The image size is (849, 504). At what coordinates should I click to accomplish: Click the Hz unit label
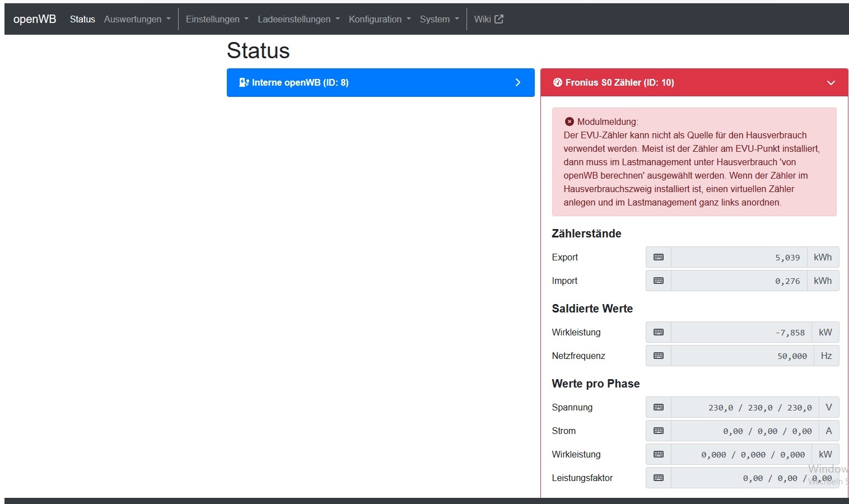826,356
